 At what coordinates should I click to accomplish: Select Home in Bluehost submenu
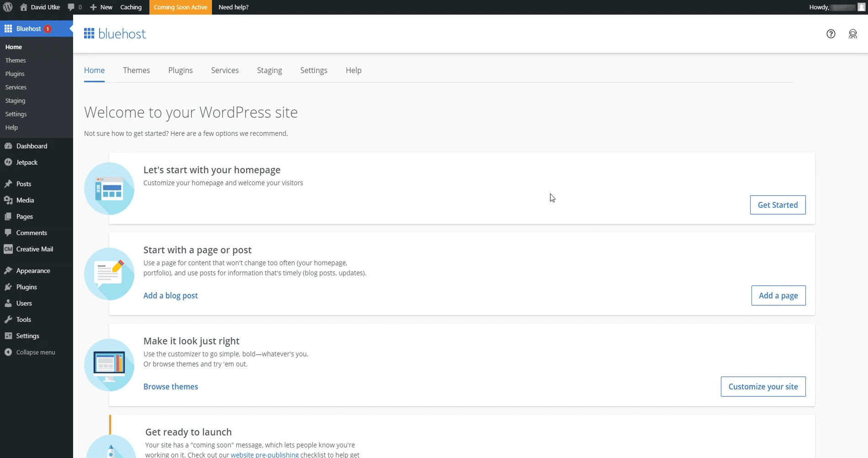coord(14,47)
